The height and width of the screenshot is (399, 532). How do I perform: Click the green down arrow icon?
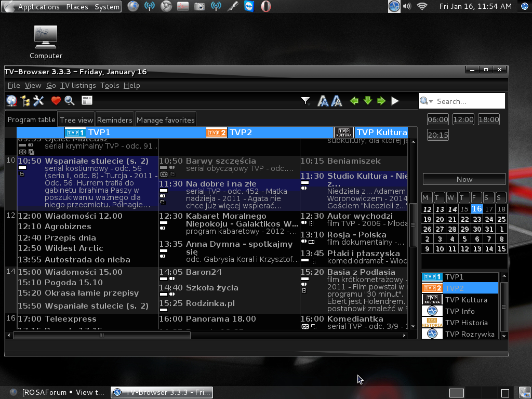(x=368, y=101)
